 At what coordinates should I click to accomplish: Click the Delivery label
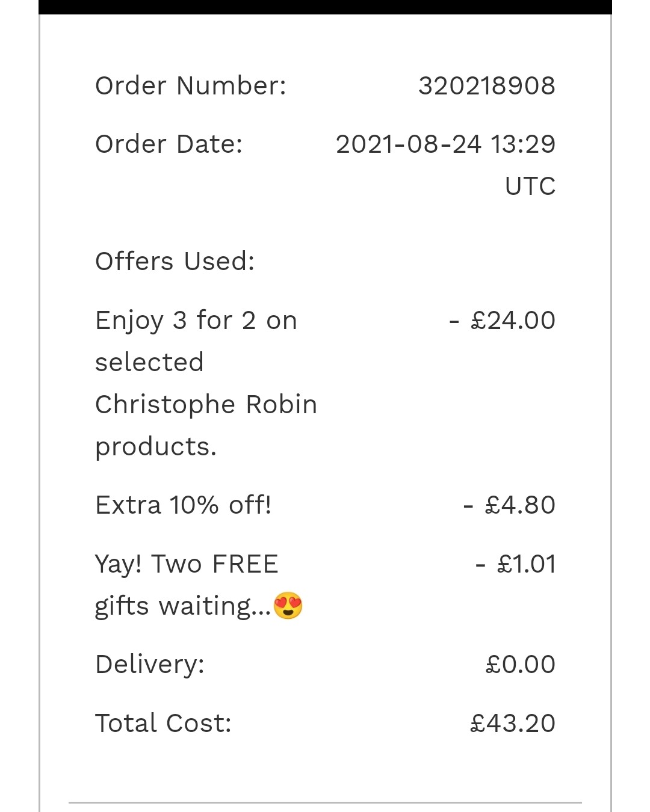coord(150,665)
